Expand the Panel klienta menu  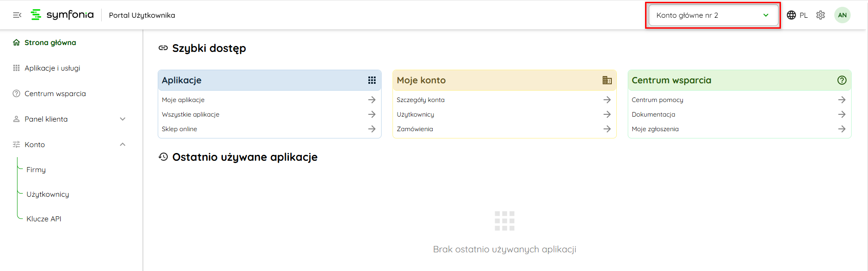[x=122, y=119]
